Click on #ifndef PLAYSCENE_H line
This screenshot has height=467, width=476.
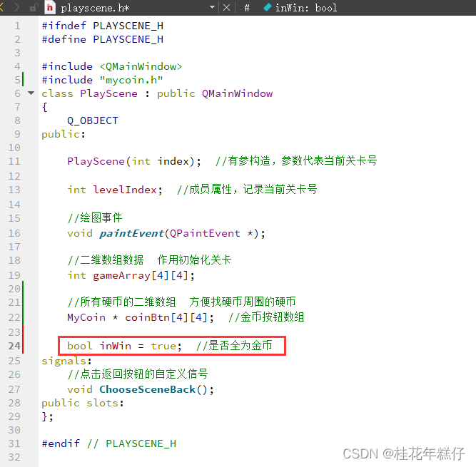click(103, 26)
